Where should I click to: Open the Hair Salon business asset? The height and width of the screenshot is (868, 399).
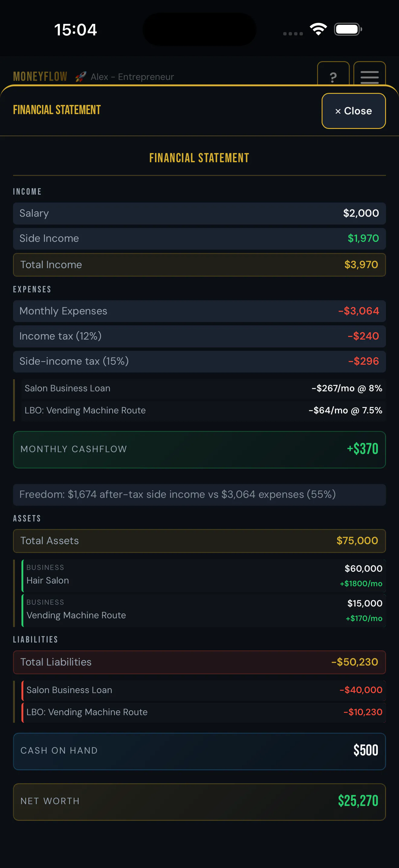click(203, 576)
